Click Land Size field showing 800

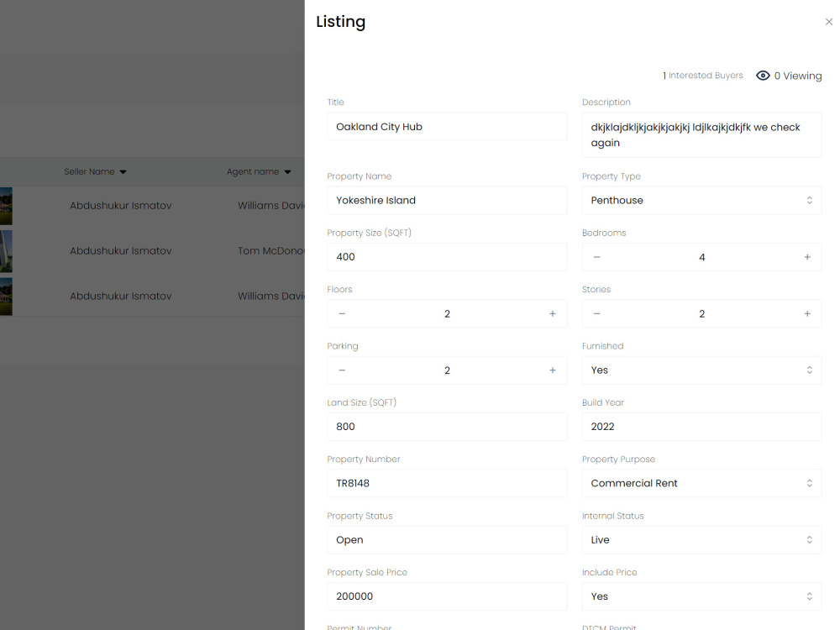click(447, 427)
